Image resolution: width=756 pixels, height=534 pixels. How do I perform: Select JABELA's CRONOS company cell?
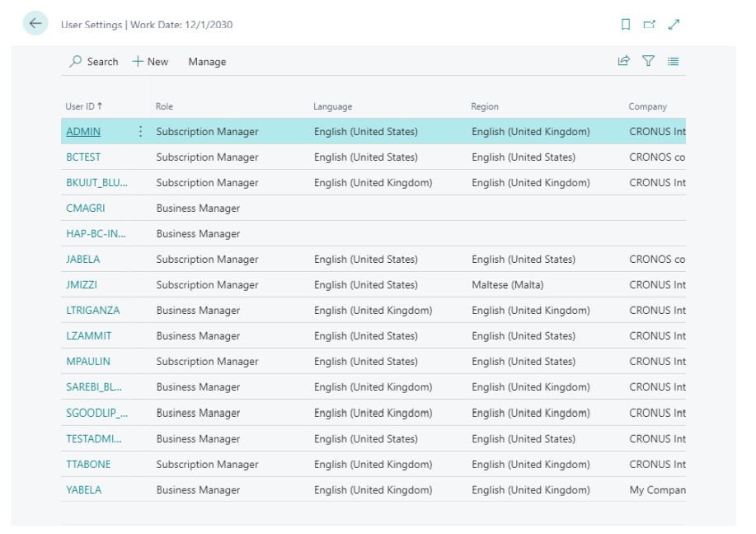click(656, 260)
